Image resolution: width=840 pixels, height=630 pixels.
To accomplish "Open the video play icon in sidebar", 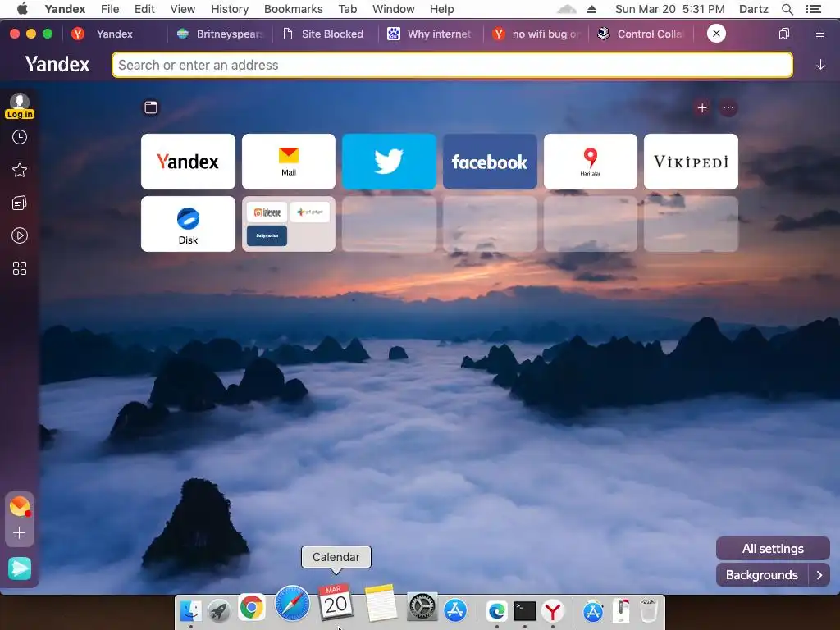I will coord(20,235).
